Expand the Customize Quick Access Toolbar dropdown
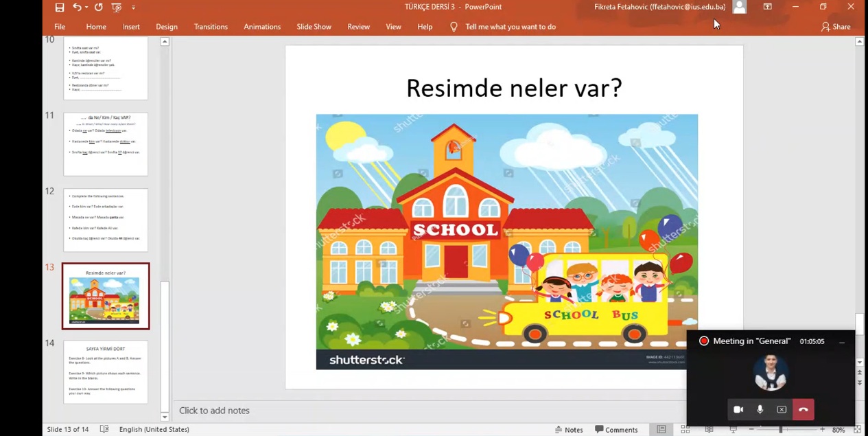 tap(133, 8)
